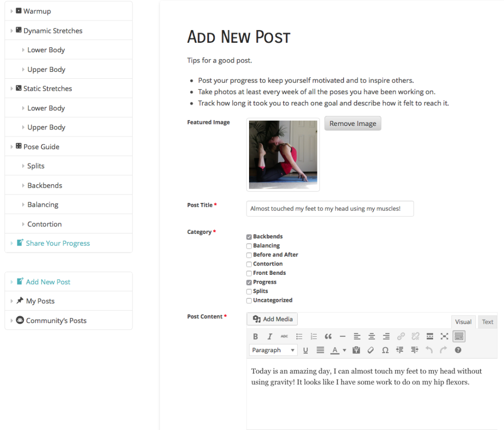The width and height of the screenshot is (504, 430).
Task: Open the Paragraph format dropdown
Action: click(273, 350)
